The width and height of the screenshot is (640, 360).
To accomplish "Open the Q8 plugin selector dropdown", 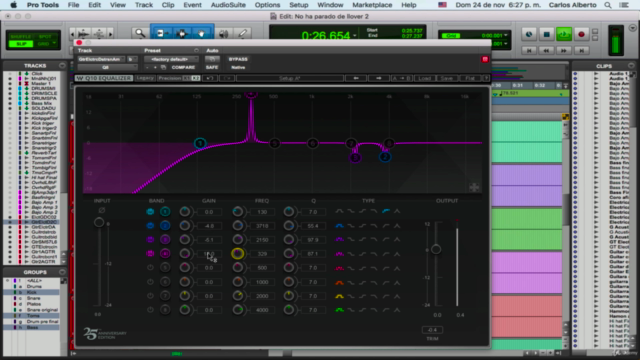I will [x=107, y=67].
